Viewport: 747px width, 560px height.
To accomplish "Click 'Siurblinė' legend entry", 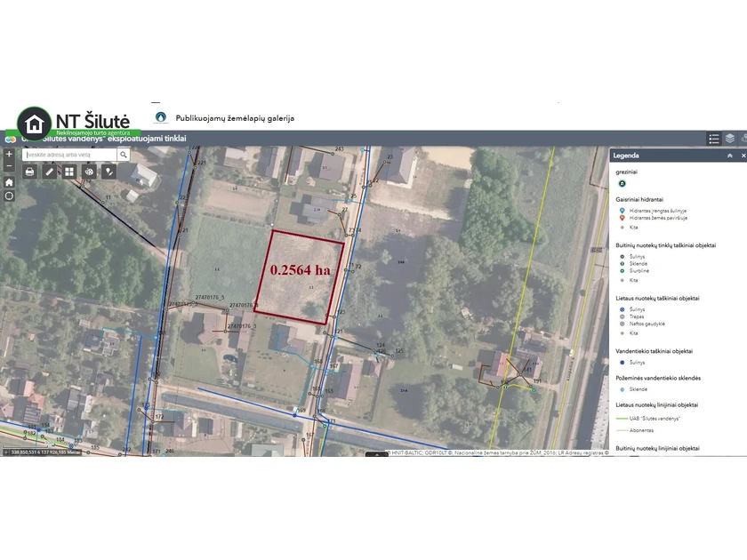I will coord(639,270).
